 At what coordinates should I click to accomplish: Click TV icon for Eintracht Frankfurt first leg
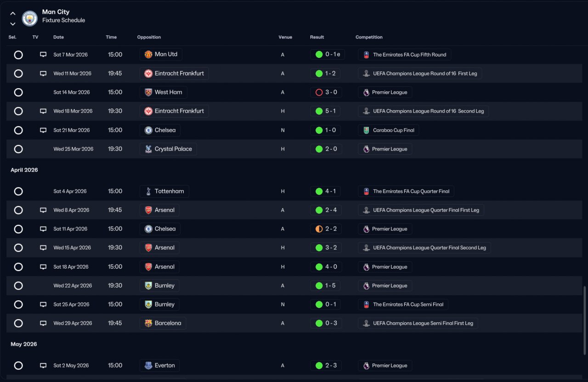tap(43, 73)
